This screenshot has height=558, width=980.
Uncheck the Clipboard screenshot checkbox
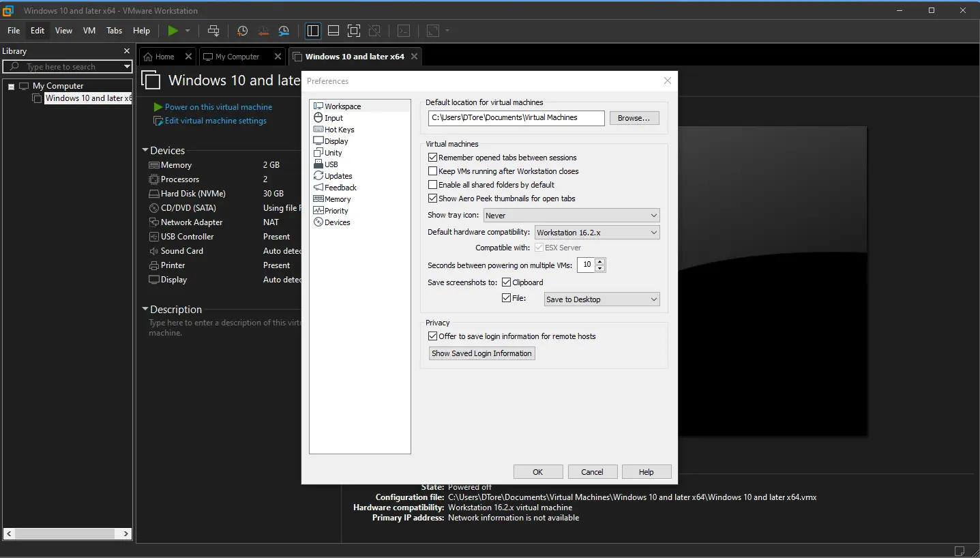[x=506, y=282]
